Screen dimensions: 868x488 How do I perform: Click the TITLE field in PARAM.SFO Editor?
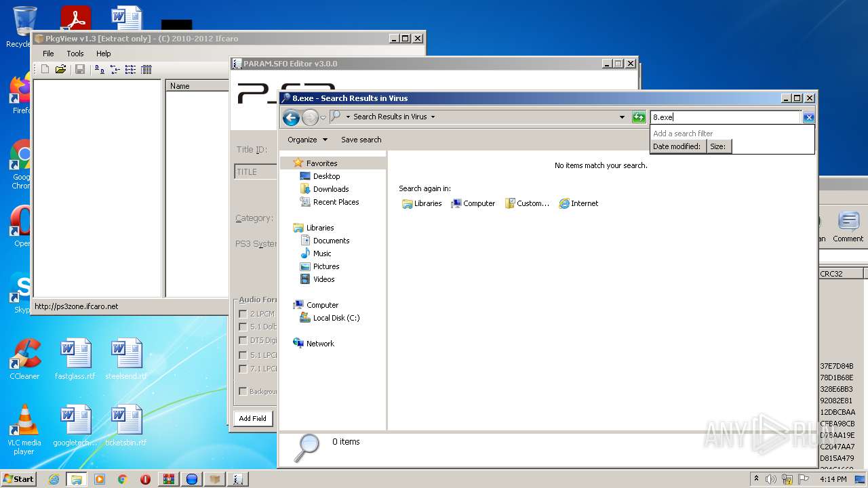tap(256, 171)
